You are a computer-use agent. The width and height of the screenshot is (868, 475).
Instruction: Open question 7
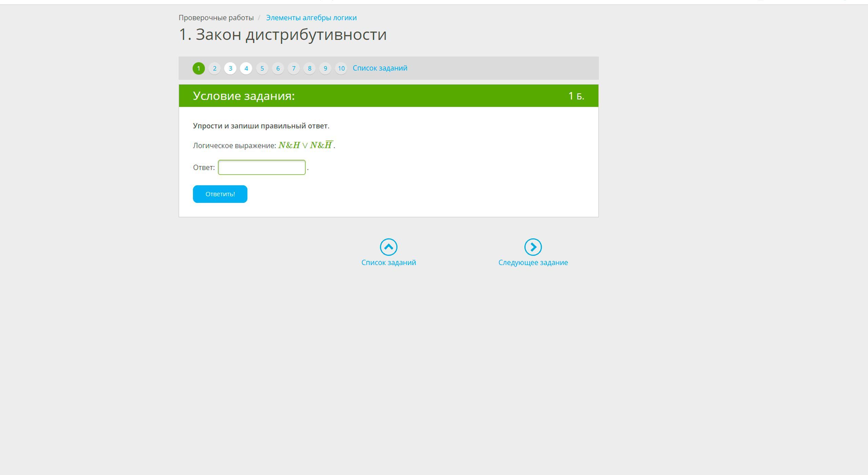click(x=294, y=68)
